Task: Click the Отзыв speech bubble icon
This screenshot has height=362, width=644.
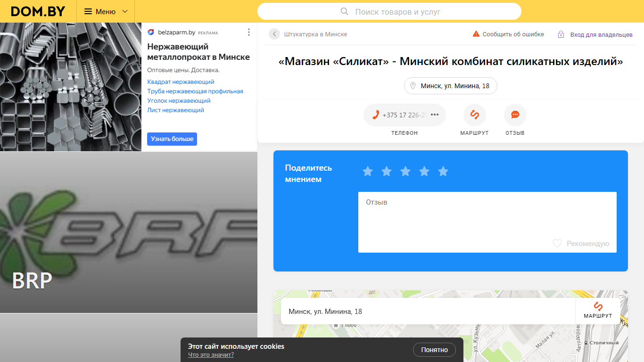Action: (x=515, y=115)
